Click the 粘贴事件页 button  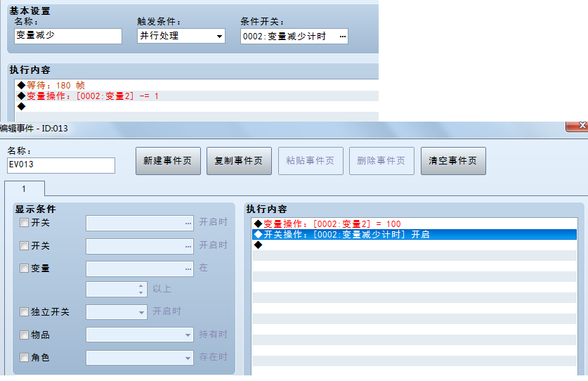click(311, 161)
